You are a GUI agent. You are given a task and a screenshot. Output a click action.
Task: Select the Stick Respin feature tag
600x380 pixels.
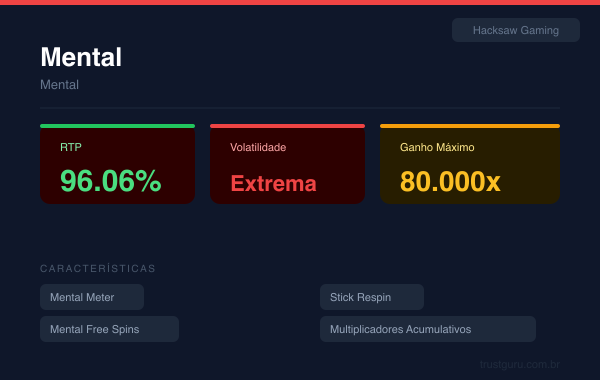point(372,297)
